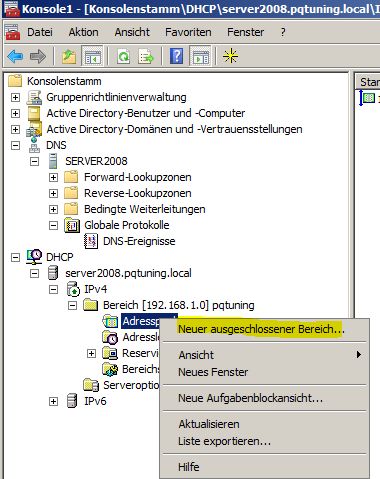Expand the Forward-Lookupzonen folder
The image size is (380, 479).
click(53, 177)
